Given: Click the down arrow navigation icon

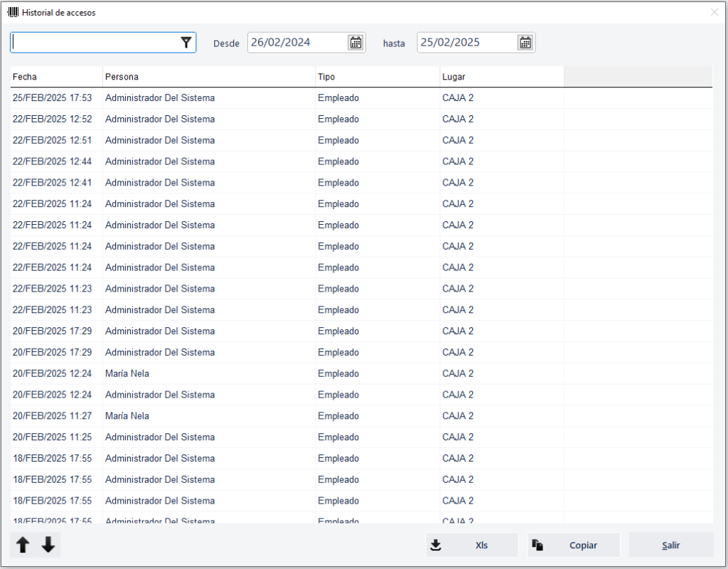Looking at the screenshot, I should click(x=48, y=546).
